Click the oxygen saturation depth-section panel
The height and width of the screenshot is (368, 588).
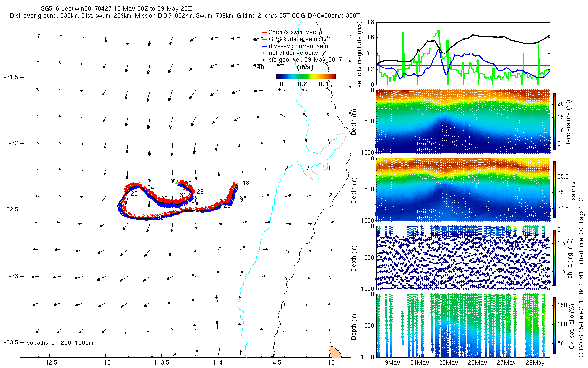(x=463, y=325)
